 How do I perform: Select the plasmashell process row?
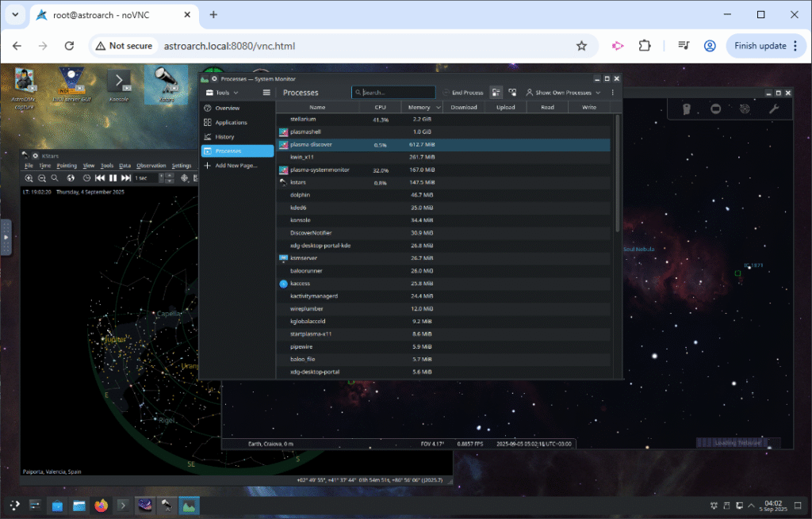tap(443, 132)
